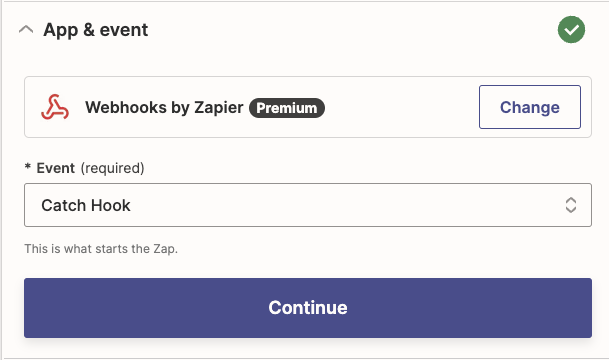Click the blank space beside Premium badge

400,107
